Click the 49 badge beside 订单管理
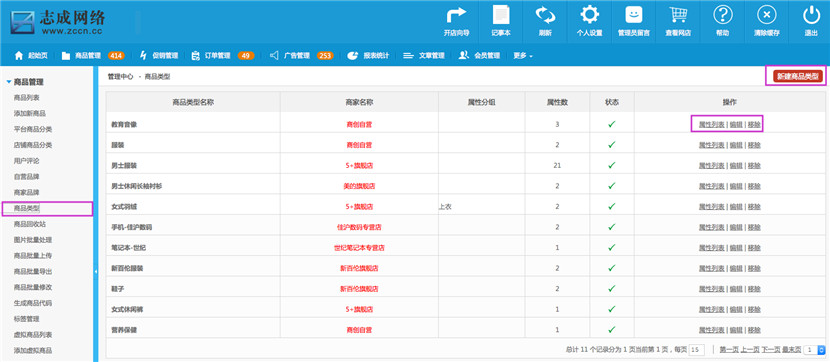The width and height of the screenshot is (830, 362). (246, 56)
